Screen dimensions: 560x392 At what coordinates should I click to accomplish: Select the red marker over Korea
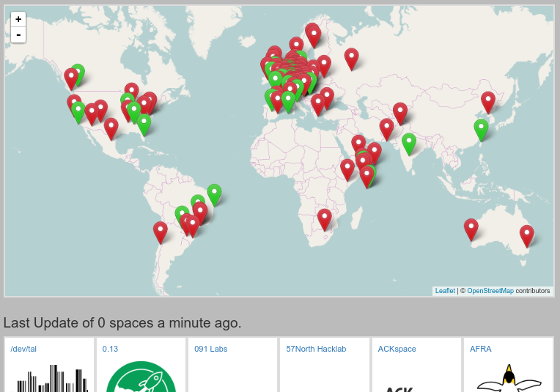click(488, 102)
